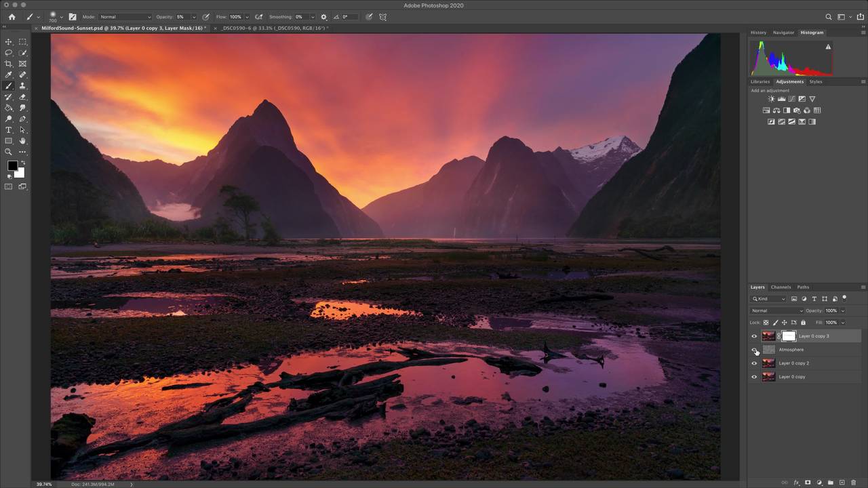
Task: Select the Crop tool
Action: pos(9,64)
